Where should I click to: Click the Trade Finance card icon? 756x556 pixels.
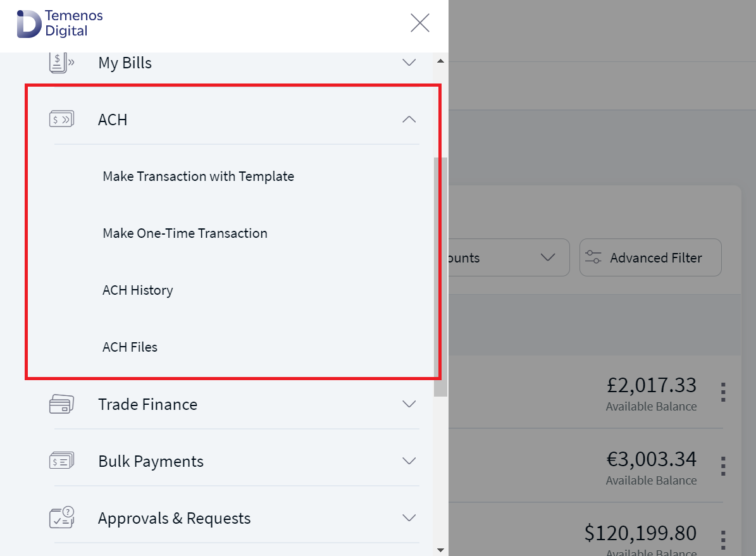(62, 404)
